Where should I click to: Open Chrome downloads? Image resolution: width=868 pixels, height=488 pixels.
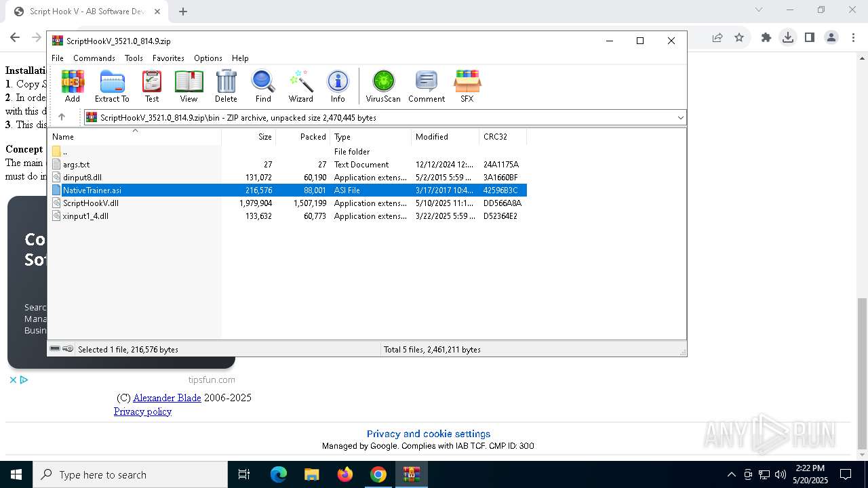(788, 38)
